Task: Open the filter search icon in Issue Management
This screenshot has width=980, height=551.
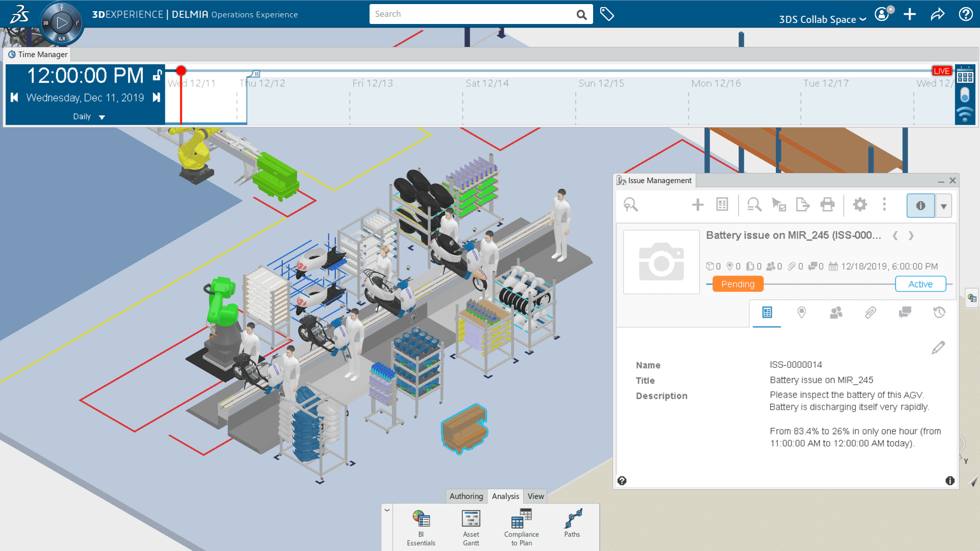Action: click(x=630, y=205)
